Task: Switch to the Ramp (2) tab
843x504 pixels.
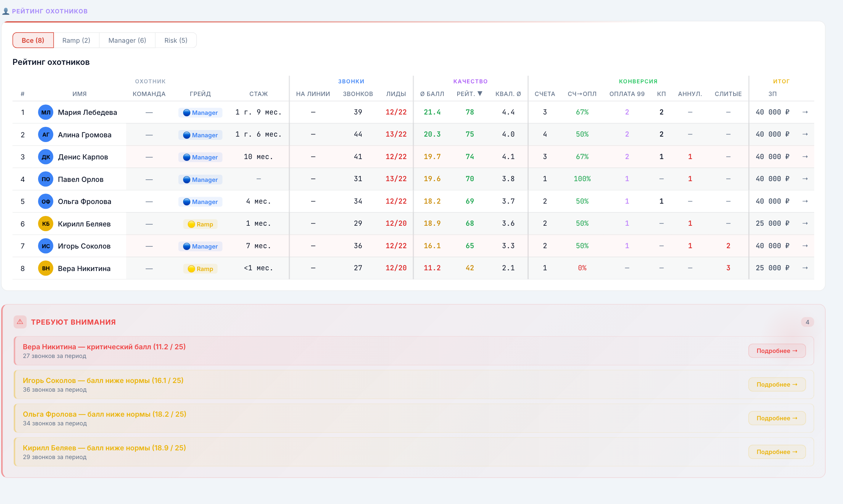Action: point(76,40)
